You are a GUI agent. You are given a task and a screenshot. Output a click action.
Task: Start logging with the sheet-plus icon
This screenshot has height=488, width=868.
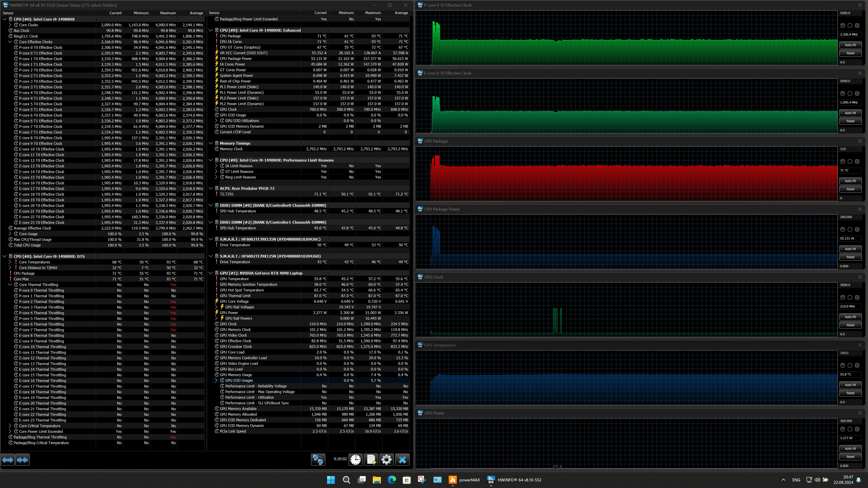click(371, 460)
